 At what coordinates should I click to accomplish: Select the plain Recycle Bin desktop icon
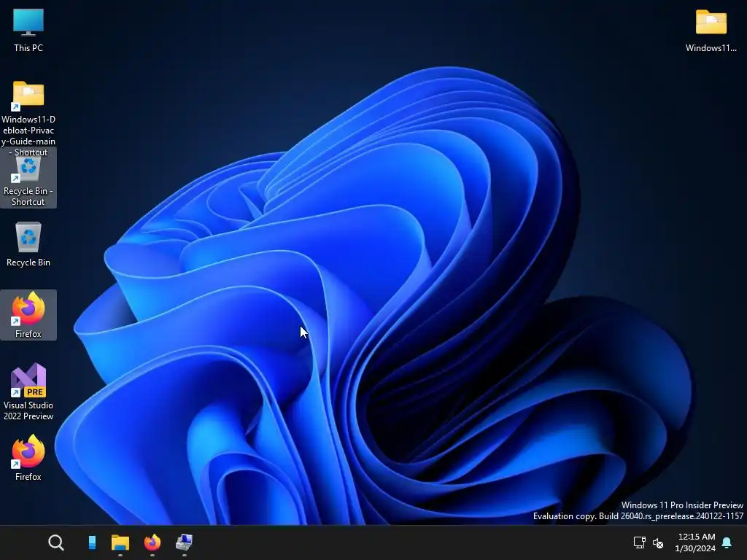tap(28, 244)
